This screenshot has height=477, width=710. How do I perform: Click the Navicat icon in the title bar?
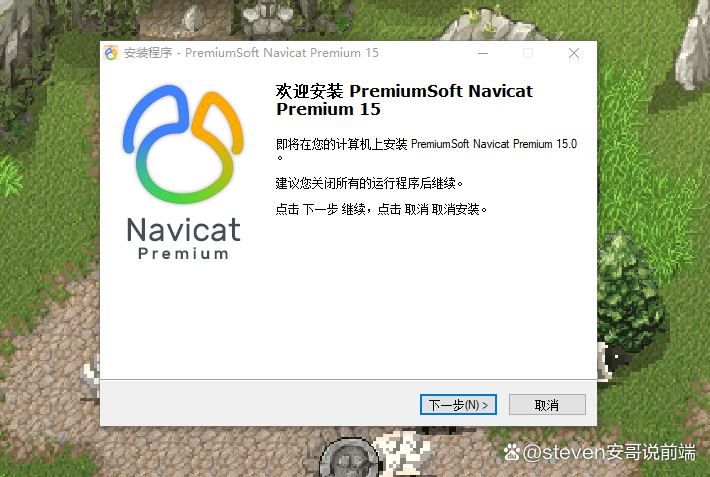pyautogui.click(x=111, y=53)
